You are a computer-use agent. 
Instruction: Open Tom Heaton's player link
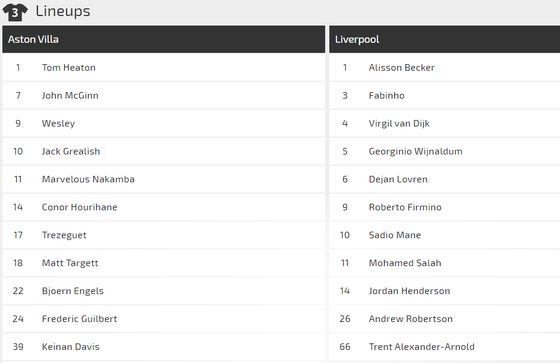(69, 68)
